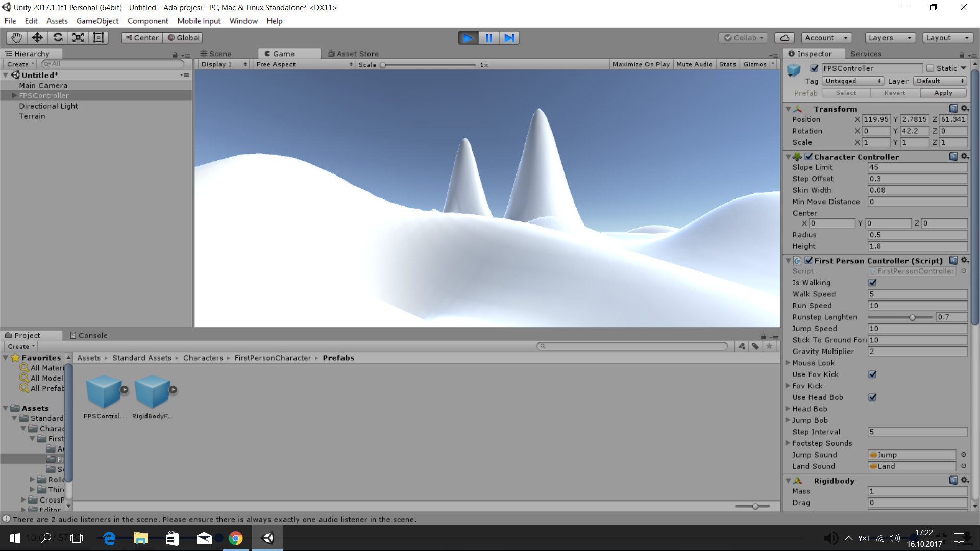Select the Hand tool in toolbar
Image resolution: width=980 pixels, height=551 pixels.
click(16, 38)
